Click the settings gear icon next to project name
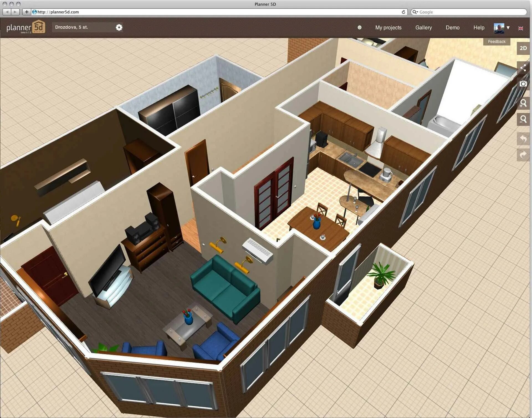 120,27
